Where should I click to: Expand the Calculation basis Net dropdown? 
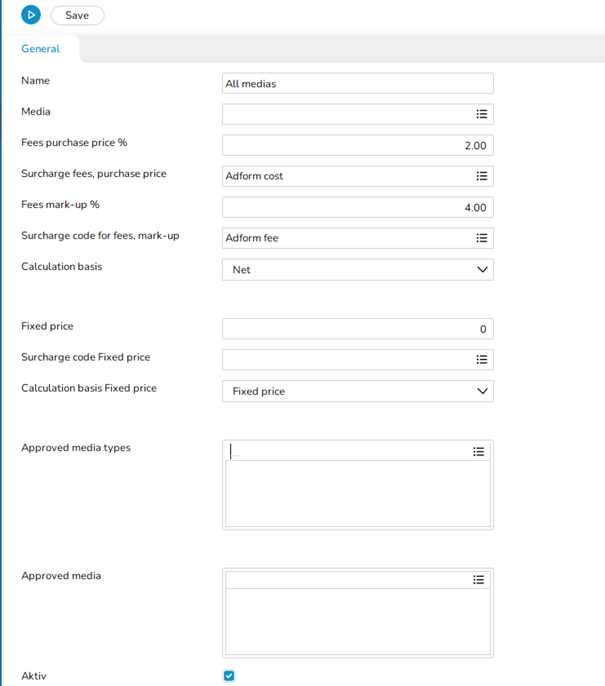pos(482,270)
